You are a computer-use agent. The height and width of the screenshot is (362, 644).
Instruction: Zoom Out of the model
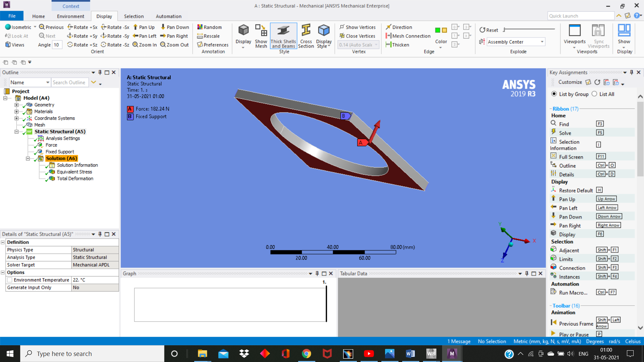[x=174, y=45]
